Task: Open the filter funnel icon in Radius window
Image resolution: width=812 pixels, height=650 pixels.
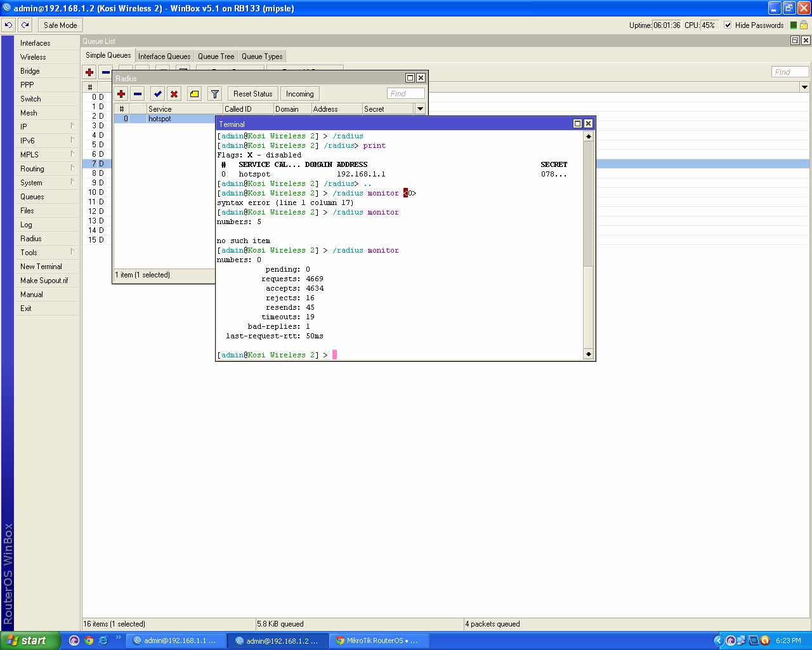Action: point(215,94)
